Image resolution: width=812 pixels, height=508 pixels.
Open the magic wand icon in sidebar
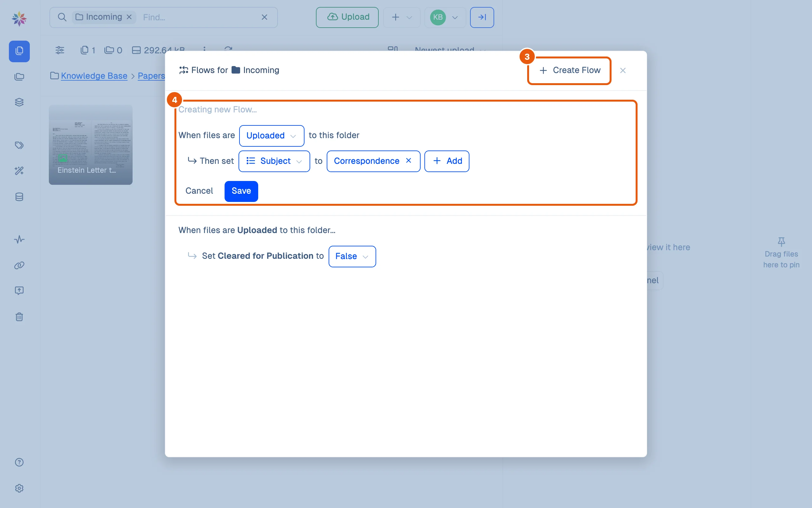pos(19,171)
